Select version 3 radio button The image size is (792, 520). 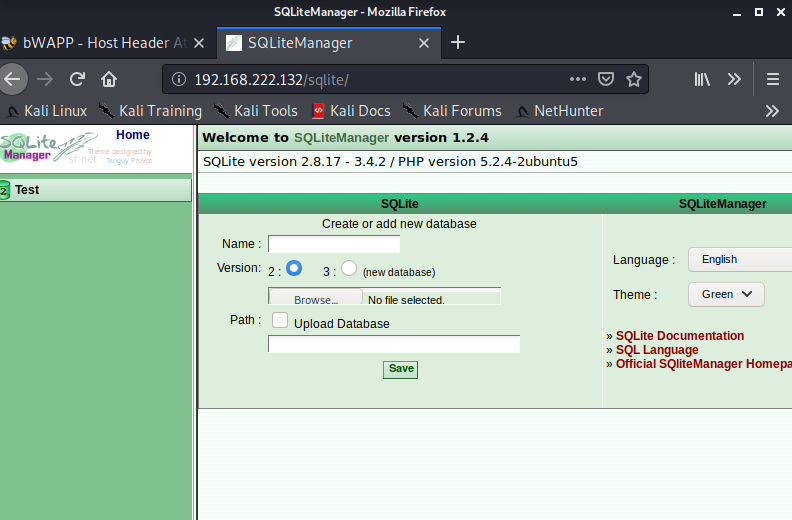point(349,268)
